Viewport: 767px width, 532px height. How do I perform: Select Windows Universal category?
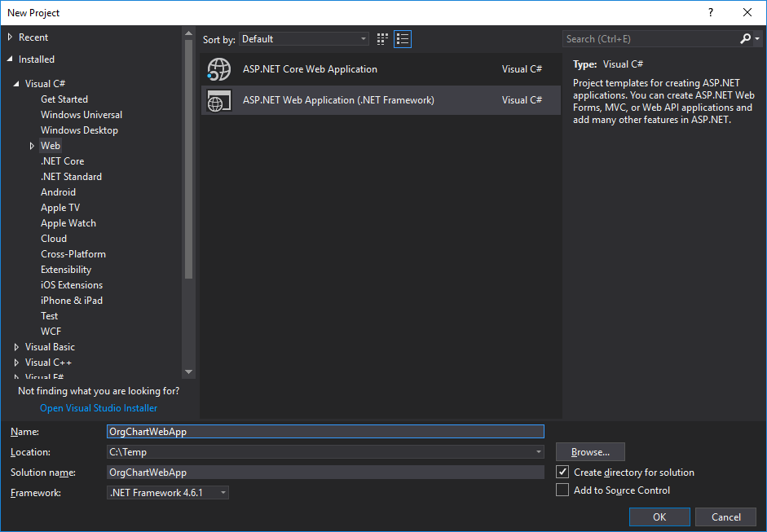click(x=82, y=115)
